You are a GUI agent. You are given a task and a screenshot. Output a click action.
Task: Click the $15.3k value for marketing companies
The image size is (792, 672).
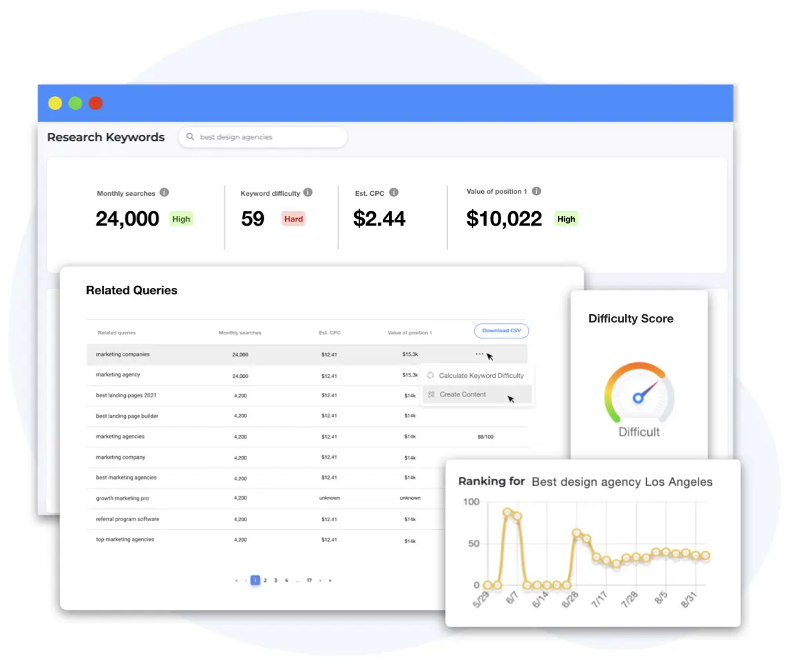point(410,354)
